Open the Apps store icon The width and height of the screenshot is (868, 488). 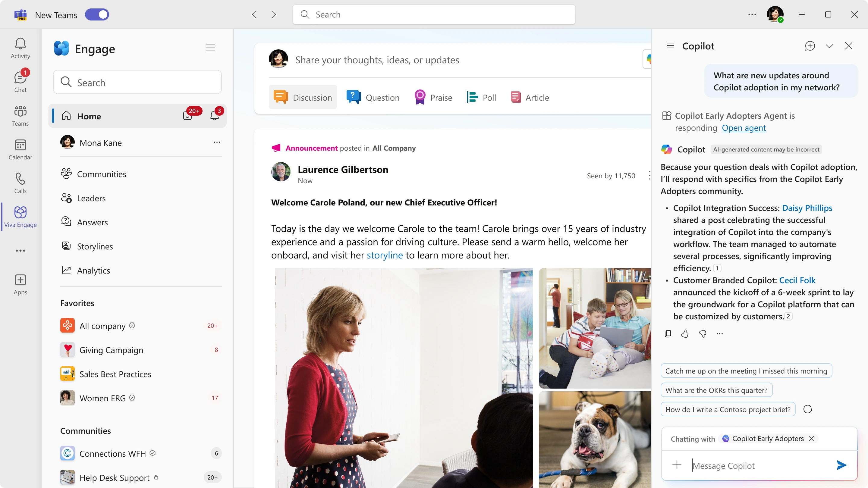(20, 285)
